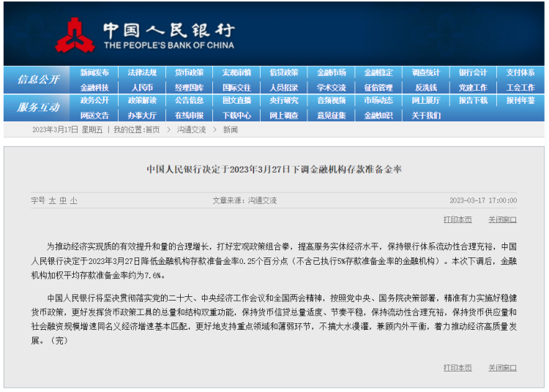Viewport: 549px width, 392px height.
Task: Go to 网送文告 section
Action: pyautogui.click(x=94, y=116)
